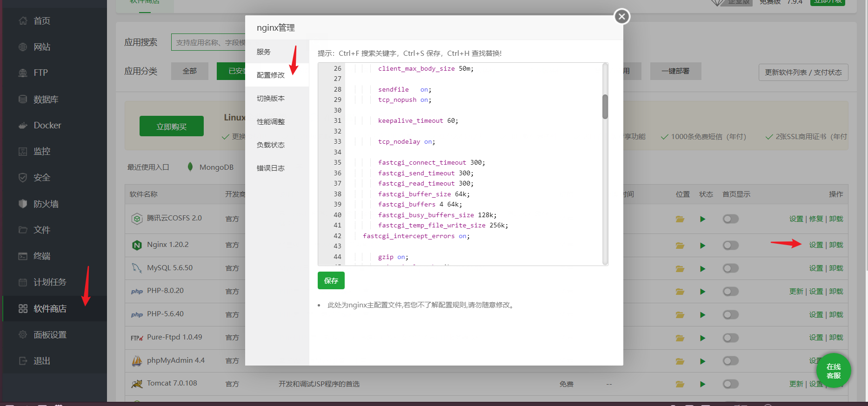Open the 错误日志 tab
This screenshot has width=868, height=406.
click(x=277, y=168)
